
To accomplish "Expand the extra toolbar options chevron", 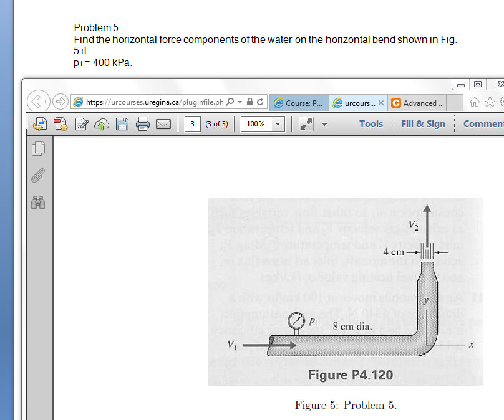I will [324, 124].
